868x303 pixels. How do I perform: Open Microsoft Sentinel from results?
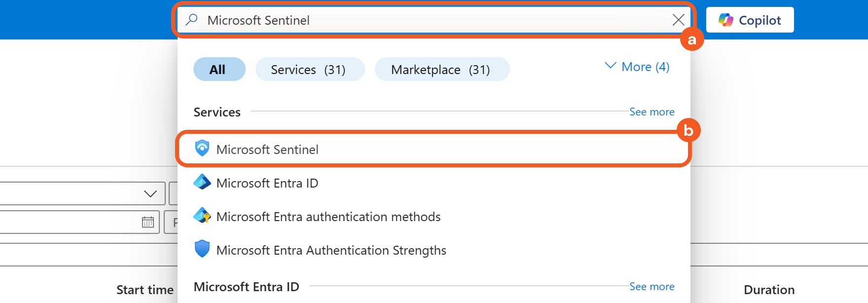267,150
